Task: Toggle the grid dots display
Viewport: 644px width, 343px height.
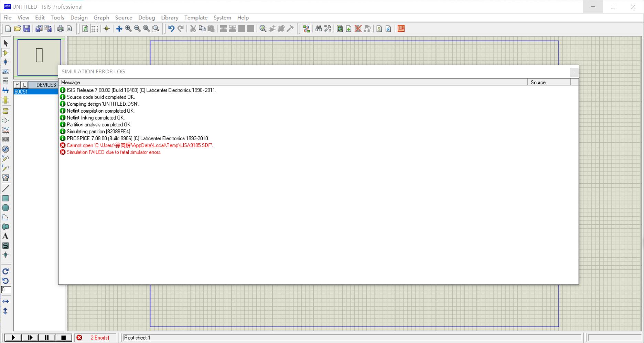Action: (x=95, y=29)
